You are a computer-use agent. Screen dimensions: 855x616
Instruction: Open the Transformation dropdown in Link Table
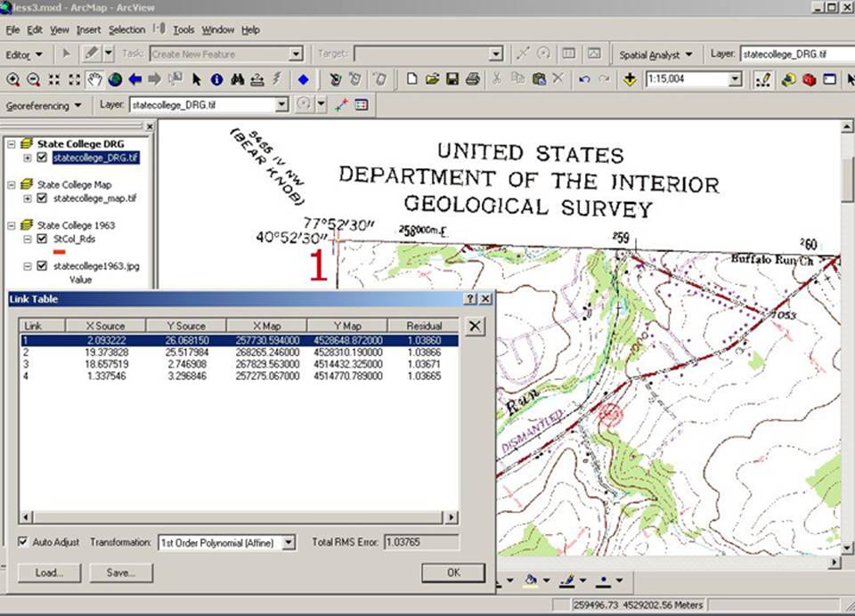click(x=289, y=542)
